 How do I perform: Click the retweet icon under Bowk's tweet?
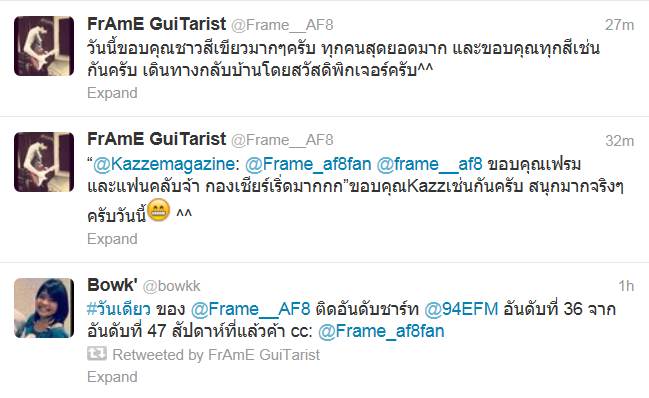(x=97, y=354)
